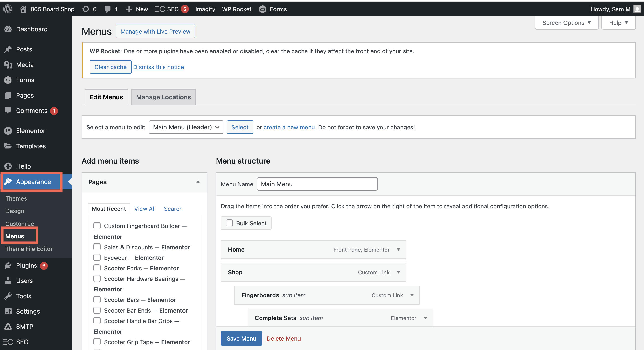
Task: Open the Search tab in Pages box
Action: coord(173,209)
